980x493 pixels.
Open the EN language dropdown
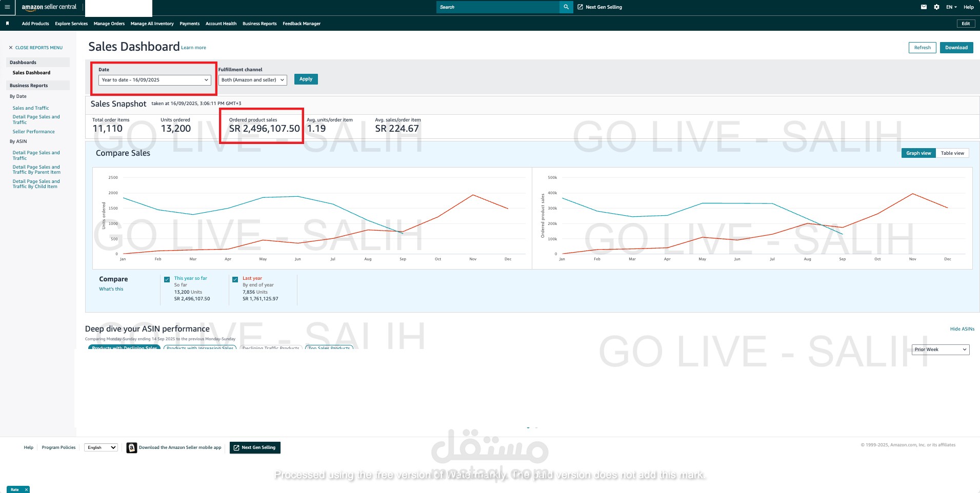coord(951,7)
